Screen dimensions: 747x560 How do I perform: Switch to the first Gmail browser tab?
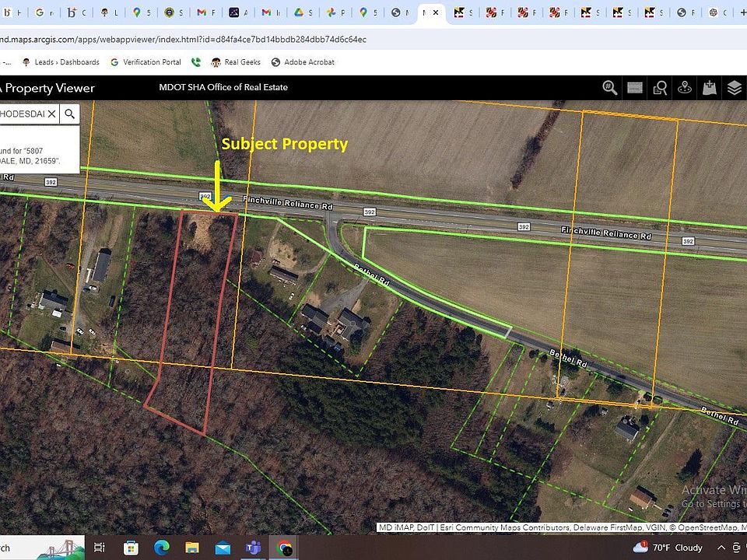[205, 13]
